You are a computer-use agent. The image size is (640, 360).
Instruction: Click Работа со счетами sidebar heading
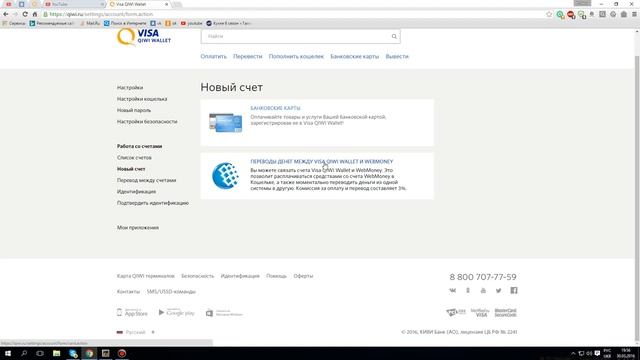tap(140, 146)
